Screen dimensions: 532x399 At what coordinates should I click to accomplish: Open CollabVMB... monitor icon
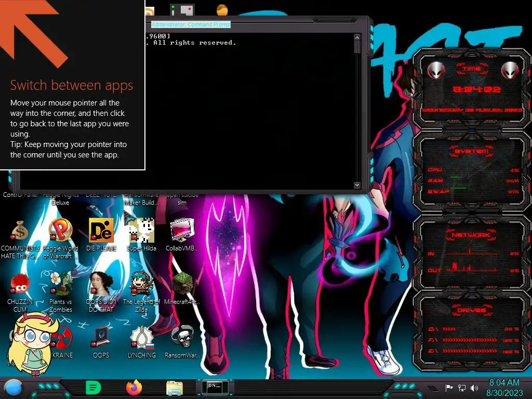pyautogui.click(x=182, y=230)
